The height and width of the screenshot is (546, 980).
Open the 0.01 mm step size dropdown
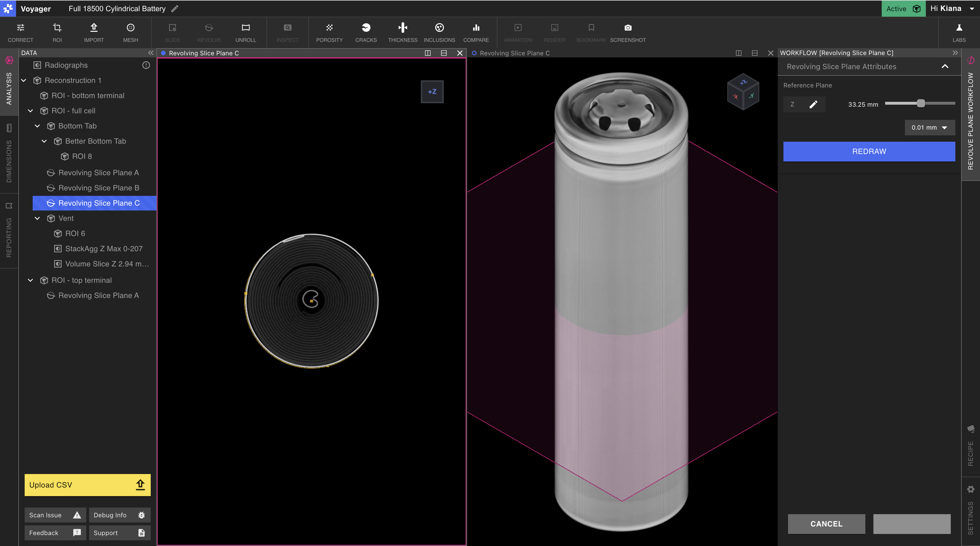[929, 128]
